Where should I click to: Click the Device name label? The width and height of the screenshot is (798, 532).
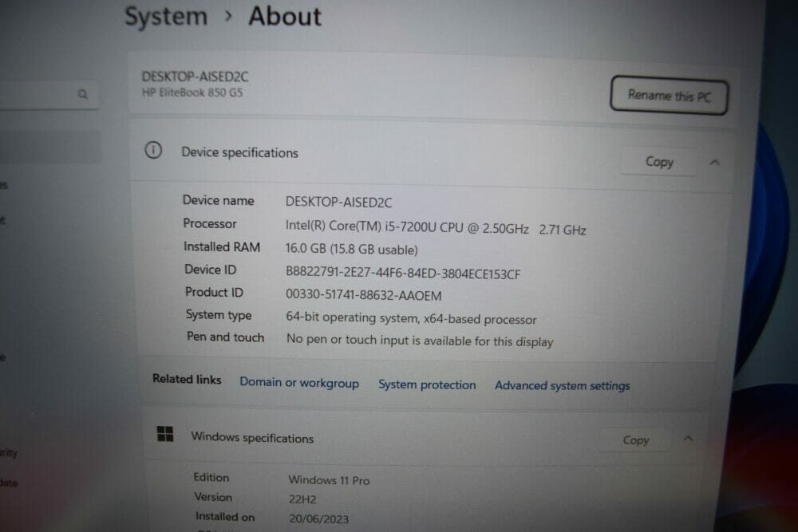(x=218, y=200)
